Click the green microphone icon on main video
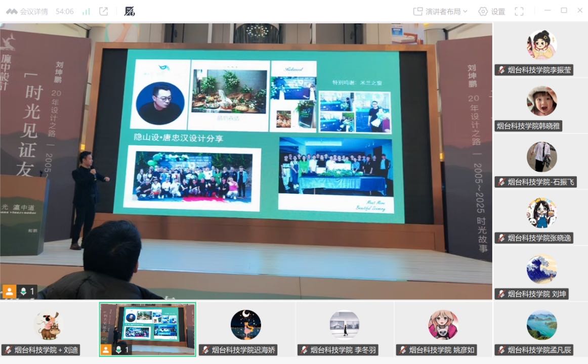The width and height of the screenshot is (588, 364). point(23,291)
